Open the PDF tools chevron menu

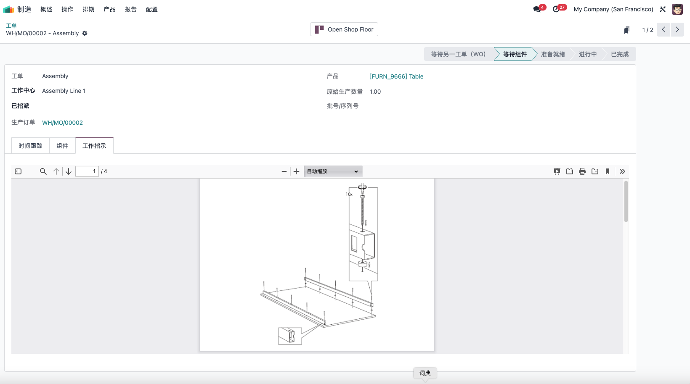pos(622,171)
